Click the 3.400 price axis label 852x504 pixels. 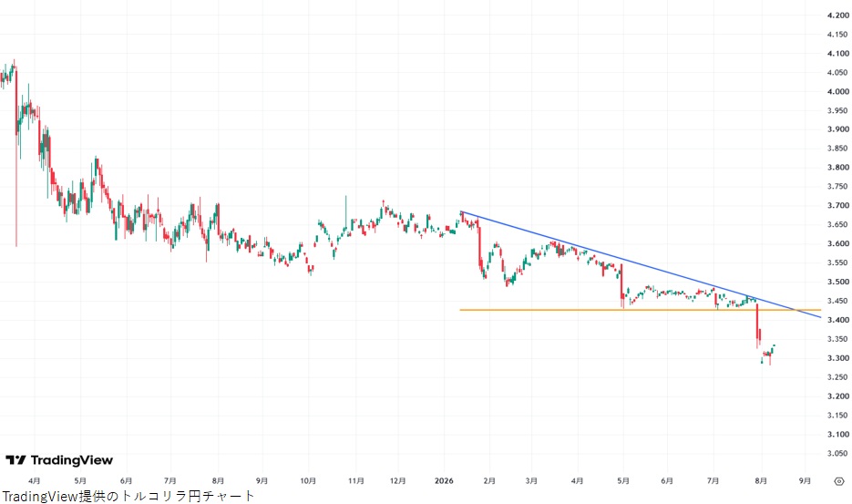(837, 320)
